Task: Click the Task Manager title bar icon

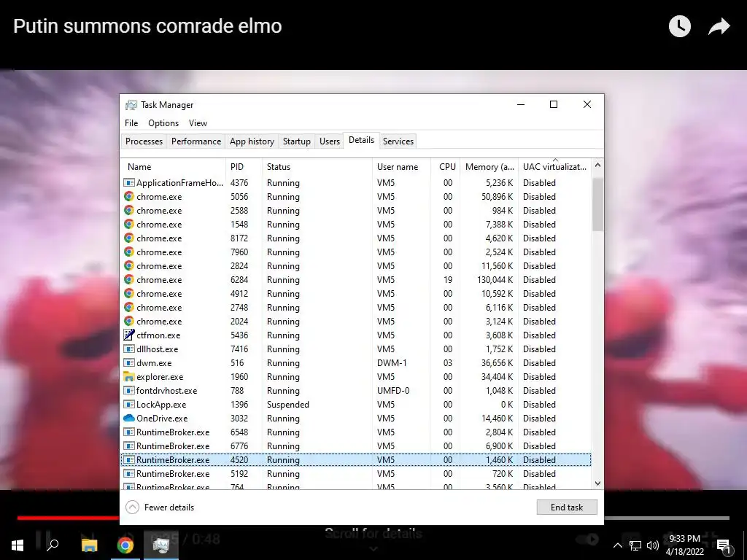Action: (x=131, y=105)
